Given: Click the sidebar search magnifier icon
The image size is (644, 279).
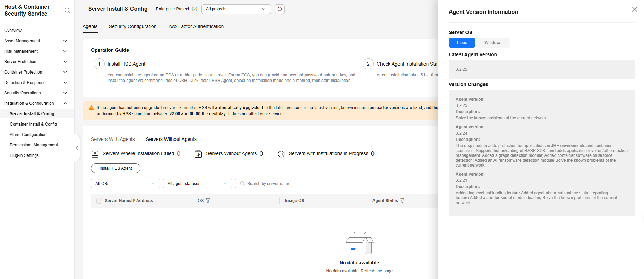Looking at the screenshot, I should point(67,10).
